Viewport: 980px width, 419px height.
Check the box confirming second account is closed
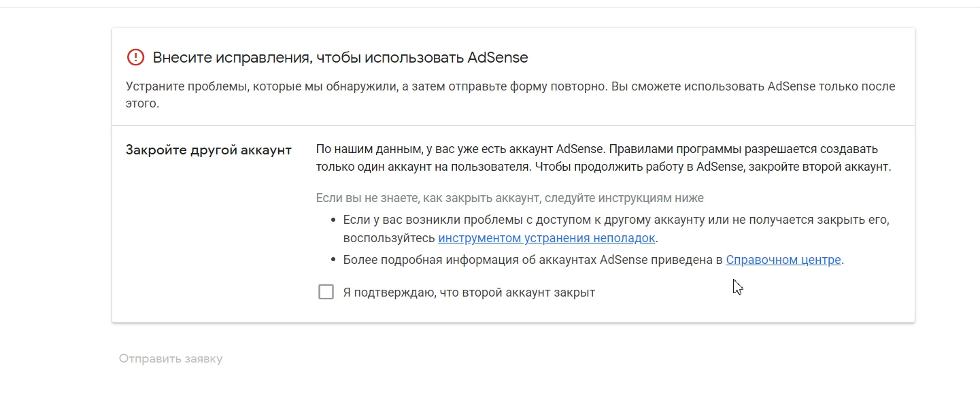pos(326,292)
